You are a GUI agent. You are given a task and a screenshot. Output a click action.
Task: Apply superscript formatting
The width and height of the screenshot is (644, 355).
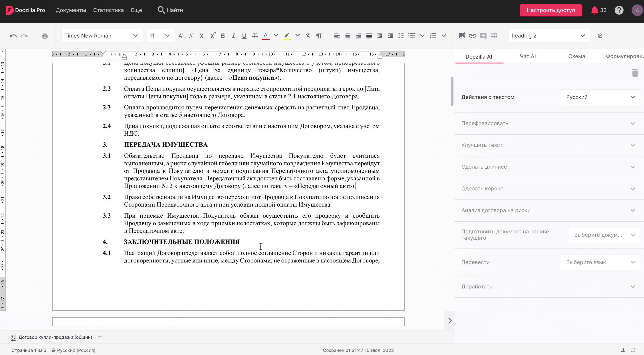click(x=213, y=35)
